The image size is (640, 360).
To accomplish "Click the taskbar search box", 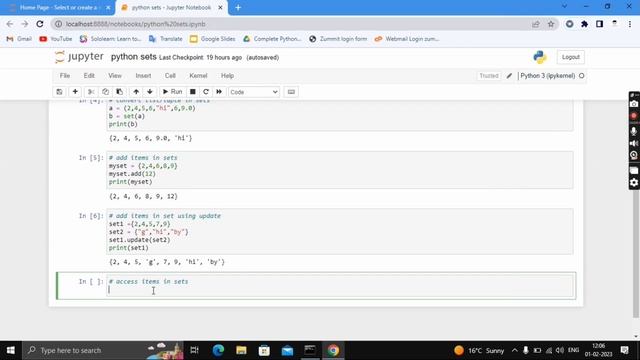I will click(x=103, y=350).
